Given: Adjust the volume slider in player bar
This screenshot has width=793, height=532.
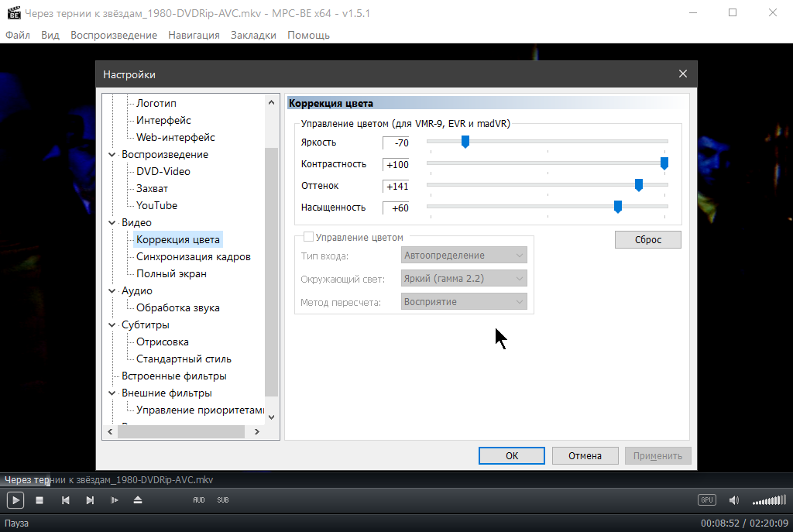Looking at the screenshot, I should click(x=769, y=501).
